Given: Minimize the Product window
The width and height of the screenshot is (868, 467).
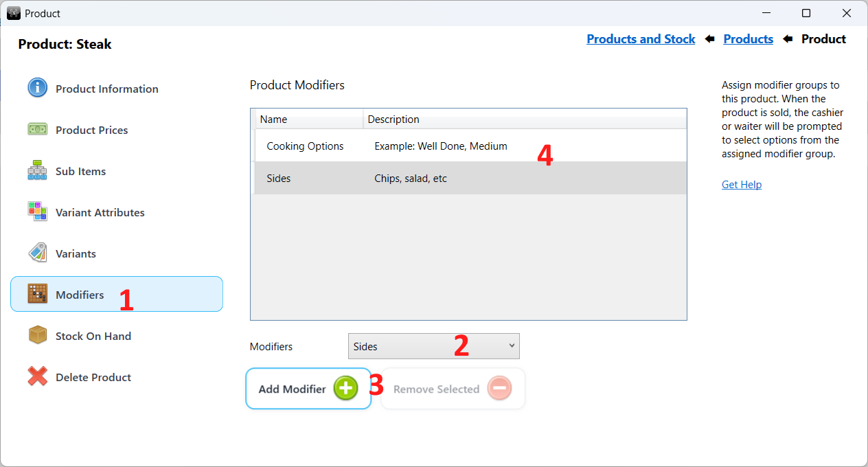Looking at the screenshot, I should pos(766,13).
